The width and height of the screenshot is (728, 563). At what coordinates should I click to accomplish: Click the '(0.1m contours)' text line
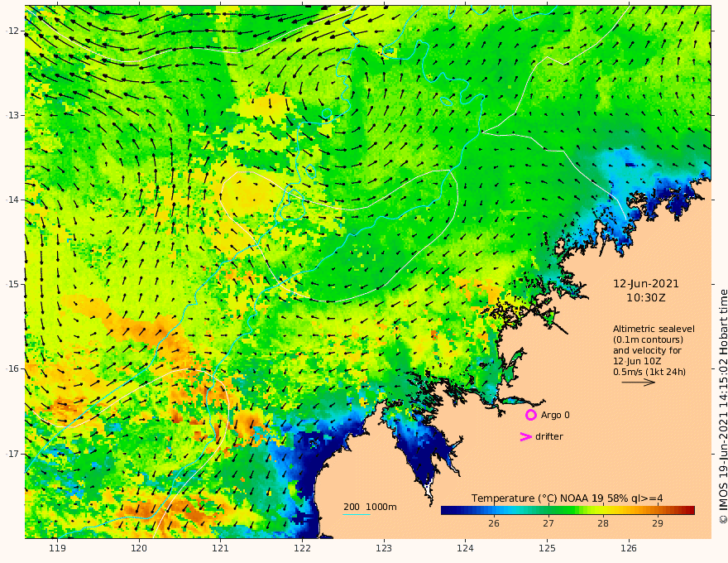point(648,339)
